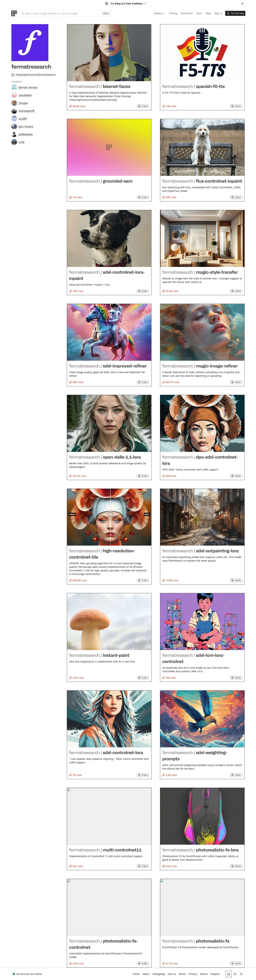Screen dimensions: 256x980
Task: Click the magic-style-transfer room thumbnail
Action: click(x=202, y=239)
